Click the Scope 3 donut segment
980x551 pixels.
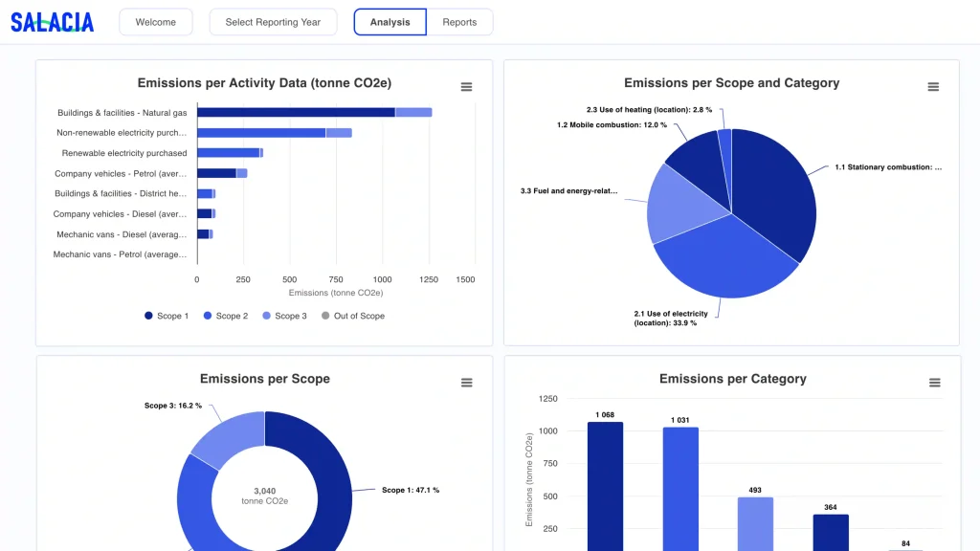click(x=228, y=437)
